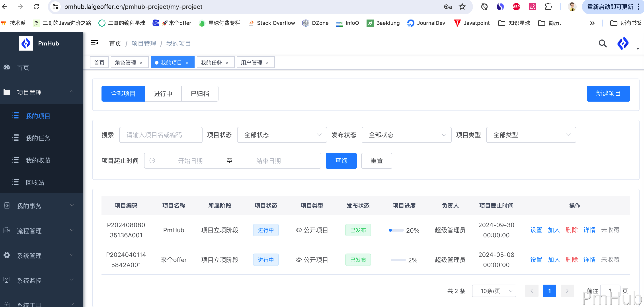
Task: Open 我的收藏 in the sidebar
Action: [x=38, y=160]
